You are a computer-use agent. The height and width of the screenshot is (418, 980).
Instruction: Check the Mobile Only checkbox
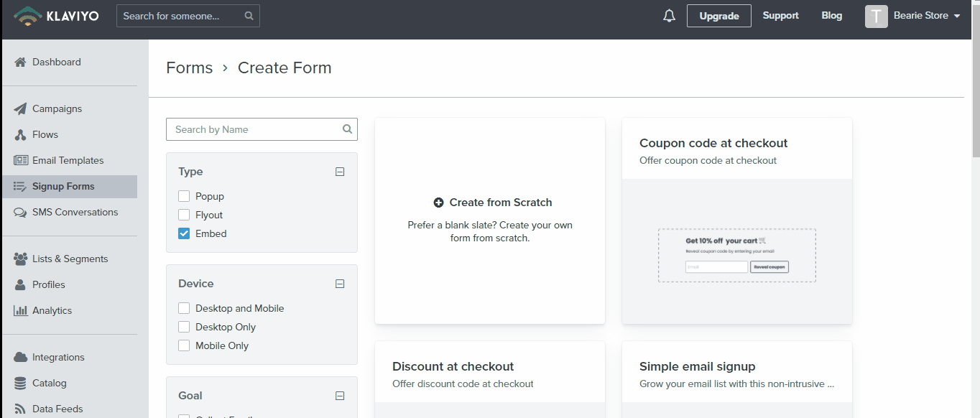tap(184, 345)
